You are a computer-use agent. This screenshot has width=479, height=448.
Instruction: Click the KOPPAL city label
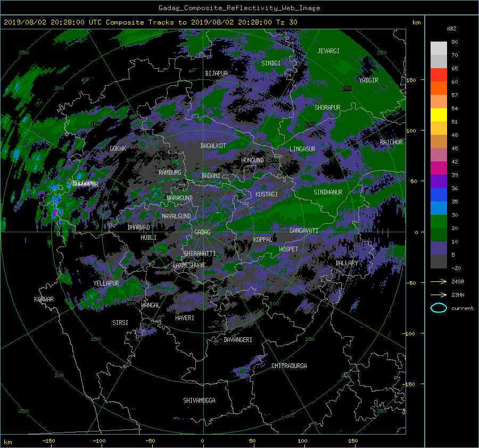point(263,239)
